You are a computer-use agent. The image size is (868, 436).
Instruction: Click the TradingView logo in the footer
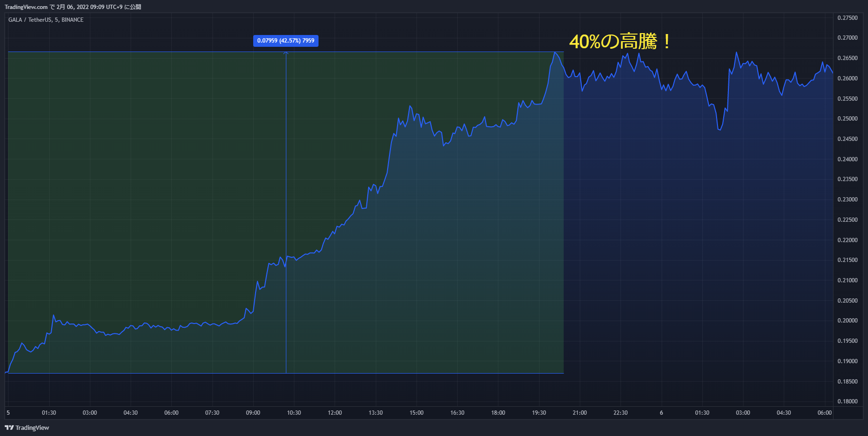tap(27, 427)
